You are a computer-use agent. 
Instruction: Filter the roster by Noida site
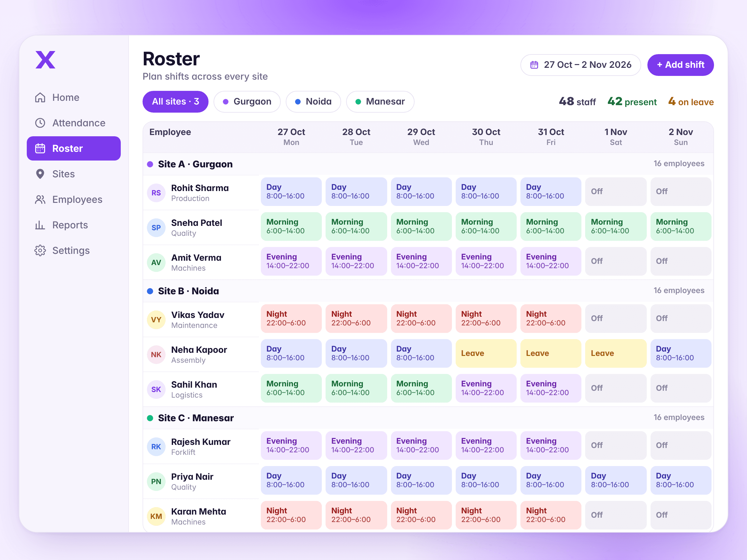pos(313,102)
